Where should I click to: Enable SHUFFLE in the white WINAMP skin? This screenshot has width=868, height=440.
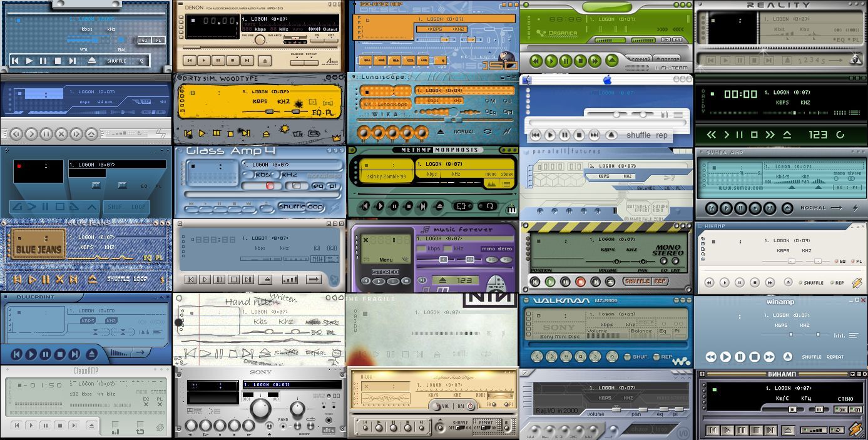[x=811, y=282]
